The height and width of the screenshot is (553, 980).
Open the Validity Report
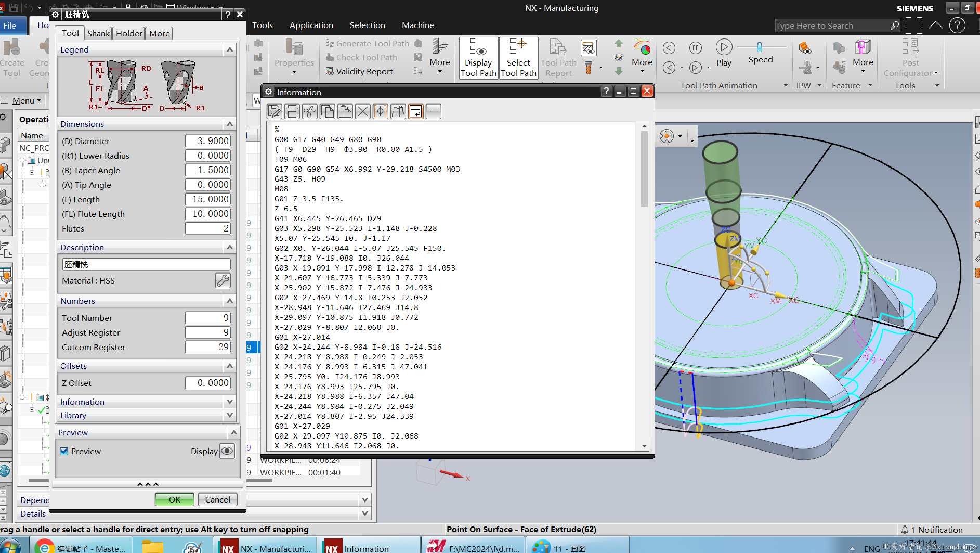tap(359, 71)
